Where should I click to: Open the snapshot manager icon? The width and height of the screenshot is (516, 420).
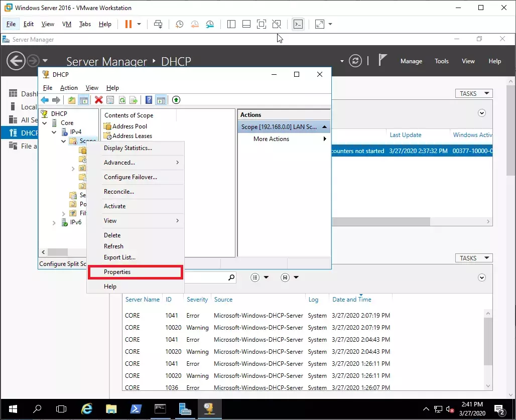click(x=210, y=24)
